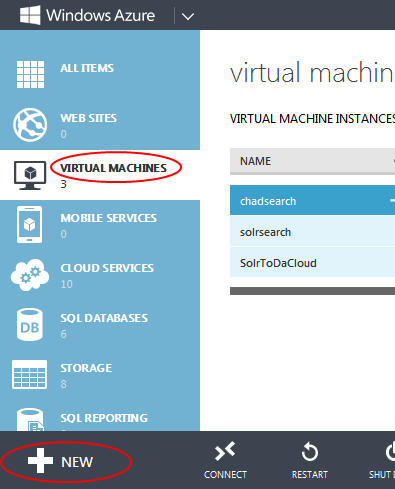
Task: Click the Web Sites count 0
Action: click(x=63, y=134)
